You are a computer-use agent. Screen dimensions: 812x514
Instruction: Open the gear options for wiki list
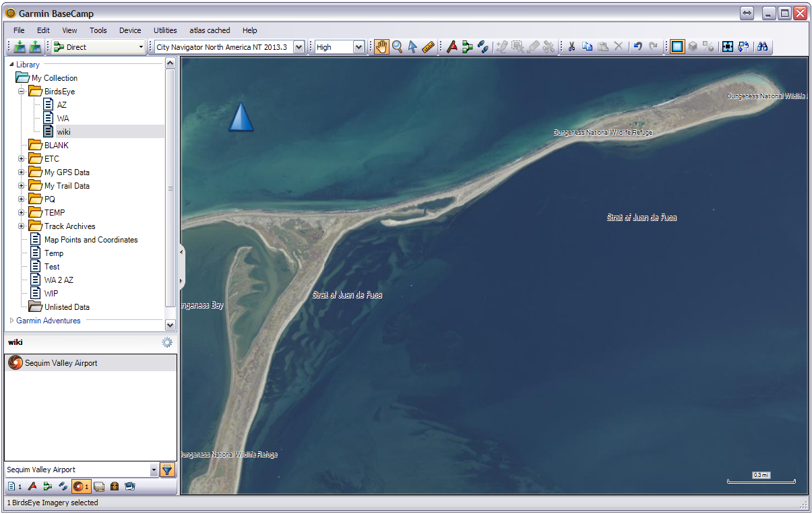(167, 342)
